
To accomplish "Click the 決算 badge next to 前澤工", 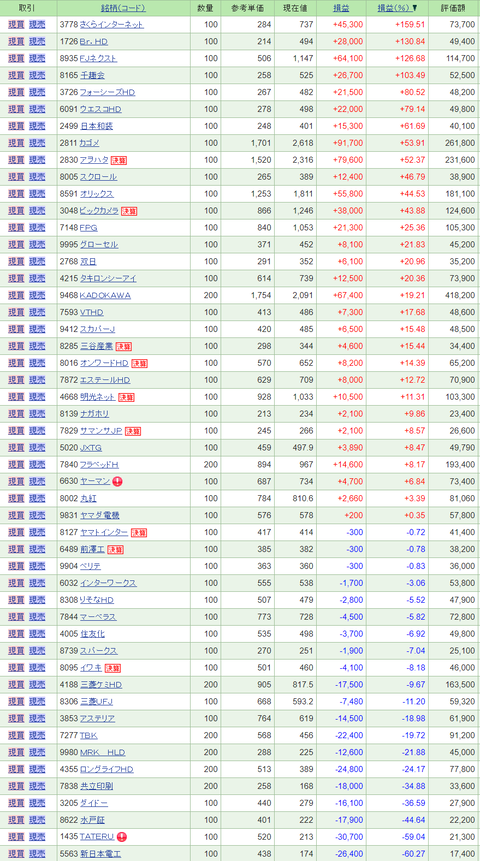I will (x=115, y=550).
